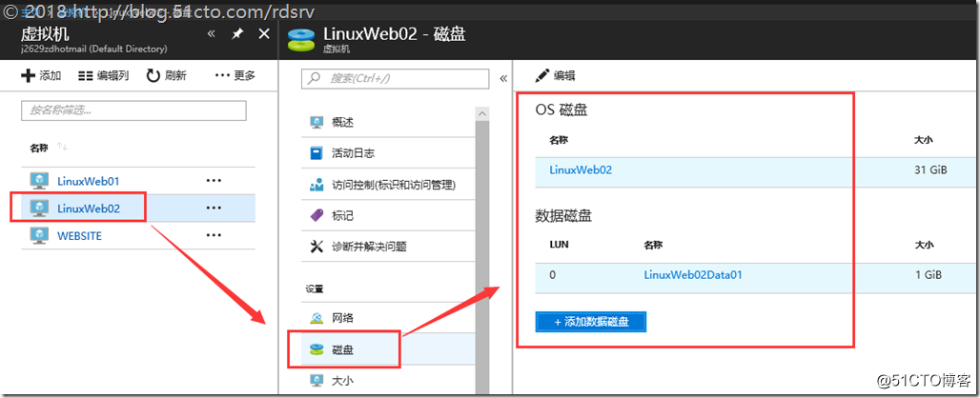The image size is (980, 398).
Task: Open the context menu dots for LinuxWeb02
Action: click(214, 209)
